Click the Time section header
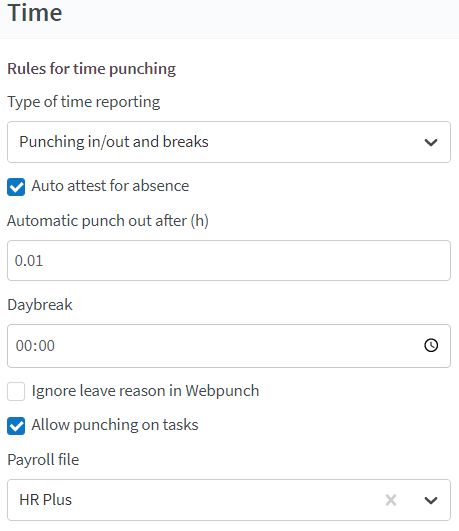This screenshot has width=459, height=531. coord(35,13)
